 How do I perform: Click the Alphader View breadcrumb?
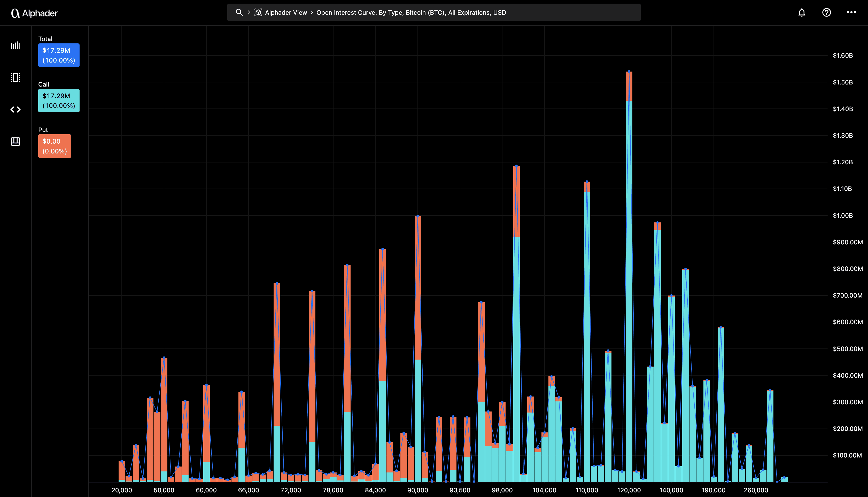click(286, 13)
